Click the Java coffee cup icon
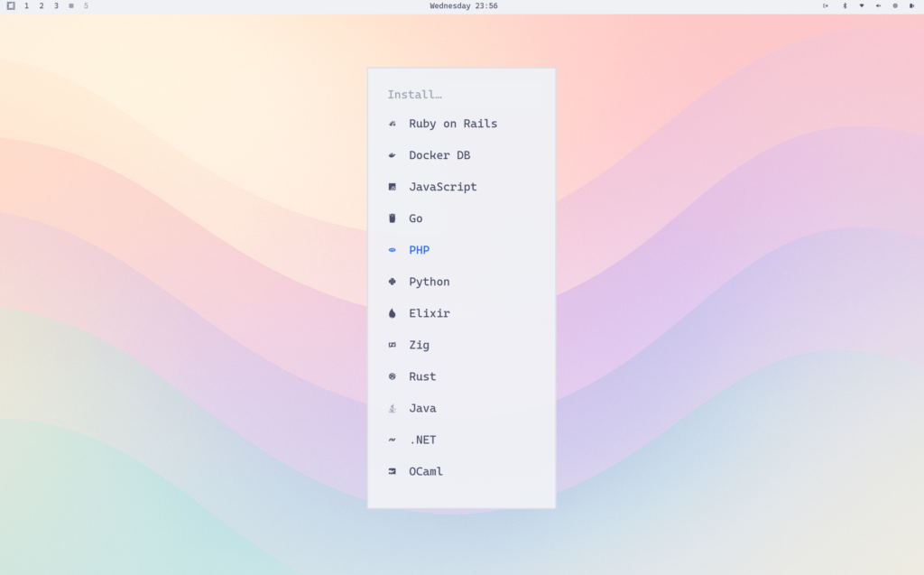The height and width of the screenshot is (575, 924). [x=393, y=408]
